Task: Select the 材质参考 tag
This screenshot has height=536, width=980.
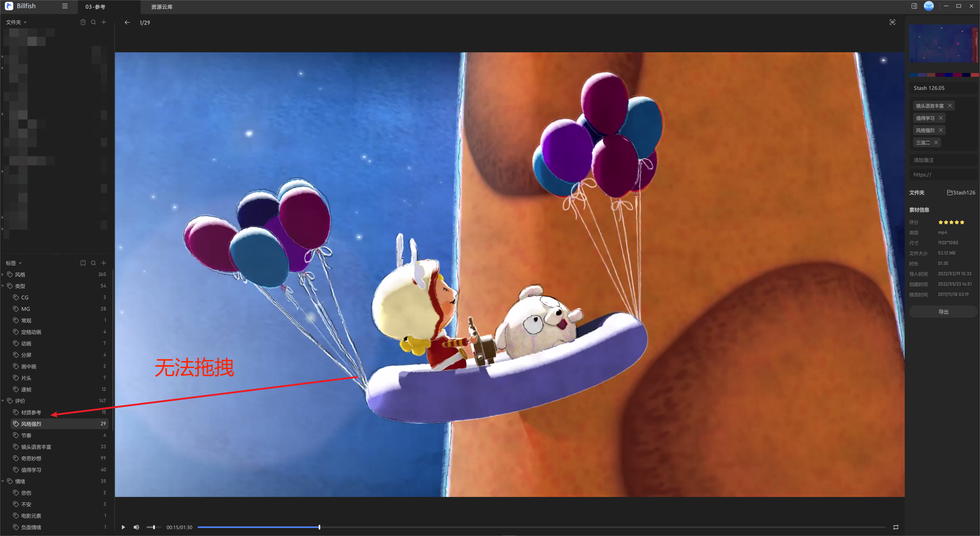Action: tap(60, 412)
